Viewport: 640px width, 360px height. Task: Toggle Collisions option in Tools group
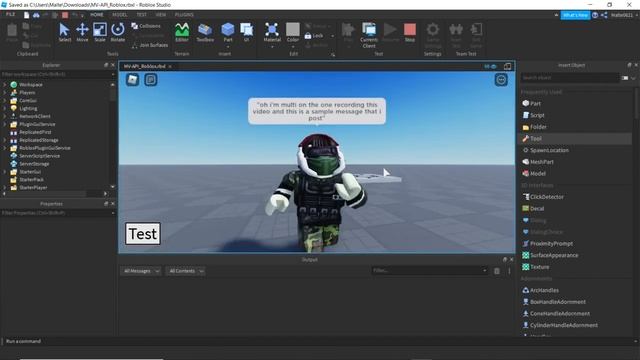146,26
